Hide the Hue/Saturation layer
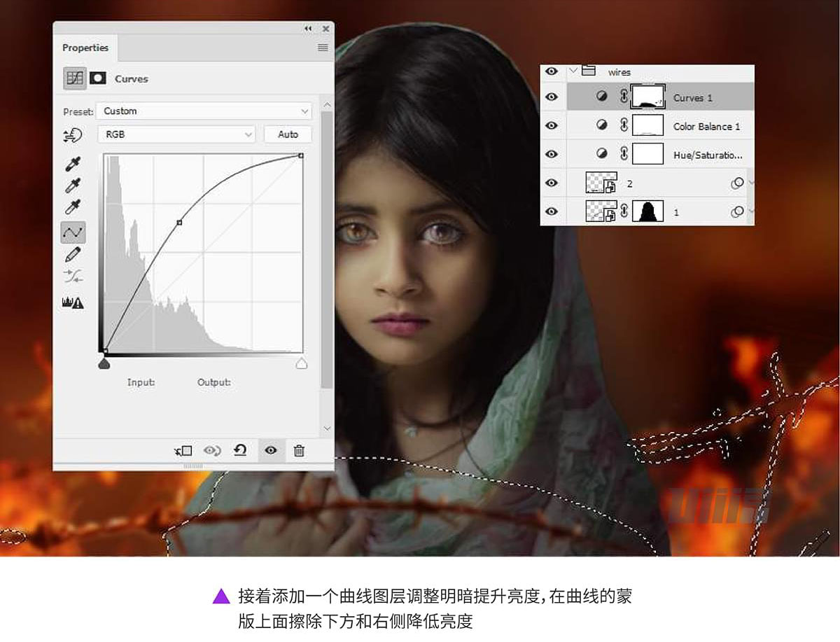The width and height of the screenshot is (840, 642). click(x=552, y=154)
